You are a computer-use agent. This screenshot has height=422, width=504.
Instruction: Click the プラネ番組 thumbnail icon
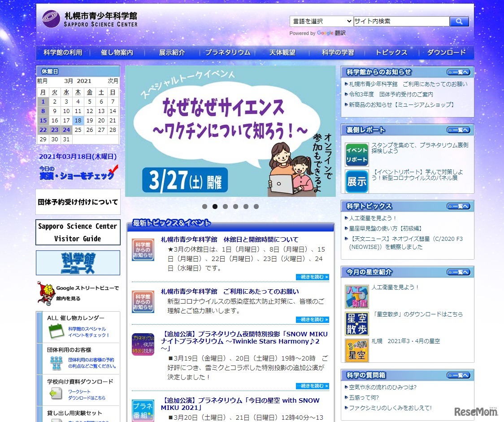click(x=143, y=410)
